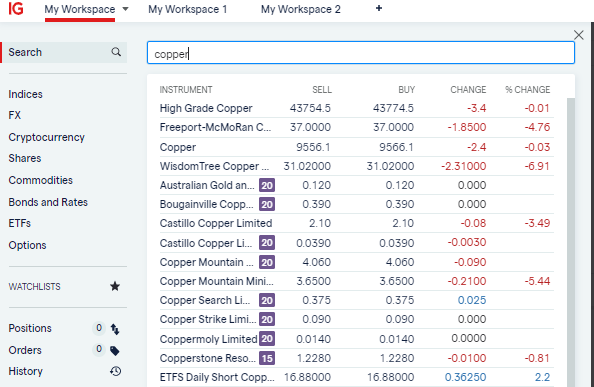
Task: Open the Options category
Action: [x=27, y=245]
